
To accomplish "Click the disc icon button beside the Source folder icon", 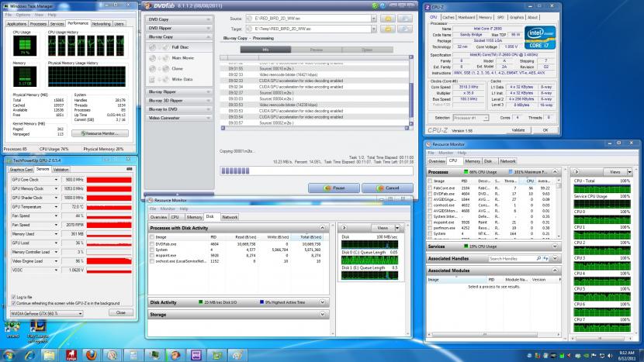I will coord(405,19).
